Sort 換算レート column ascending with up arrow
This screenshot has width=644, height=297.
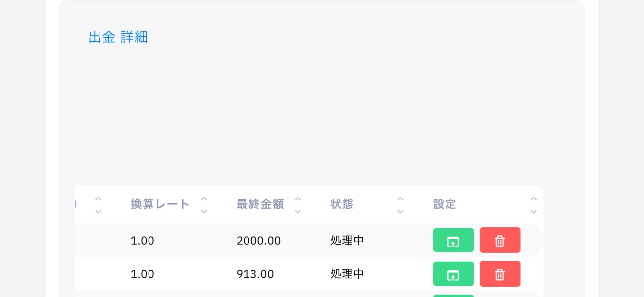(x=204, y=199)
